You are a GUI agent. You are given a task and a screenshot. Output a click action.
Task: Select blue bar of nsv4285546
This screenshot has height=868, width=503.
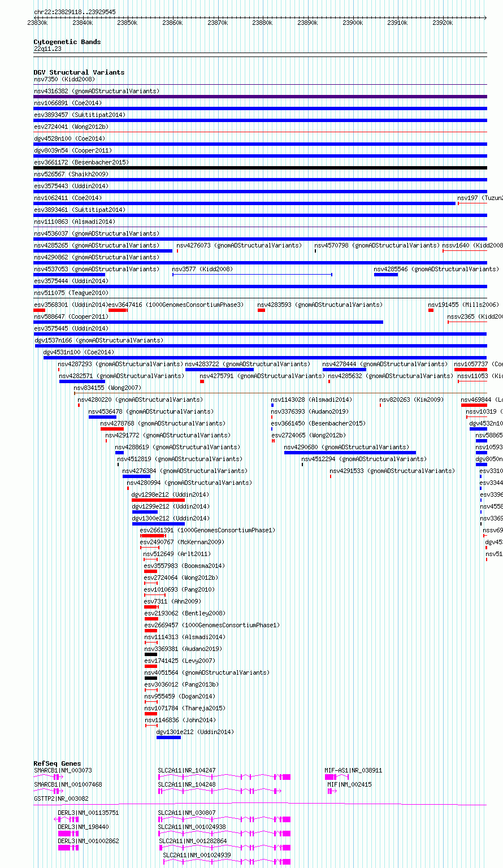click(x=386, y=275)
